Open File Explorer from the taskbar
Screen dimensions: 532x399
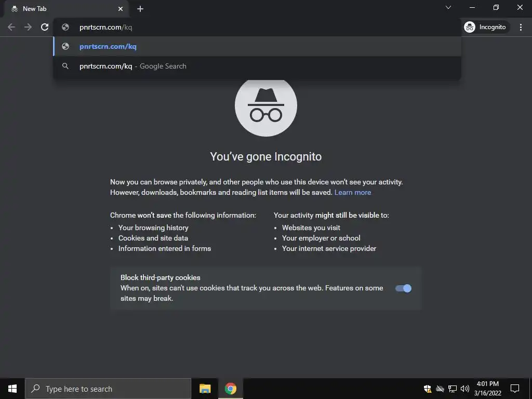205,389
